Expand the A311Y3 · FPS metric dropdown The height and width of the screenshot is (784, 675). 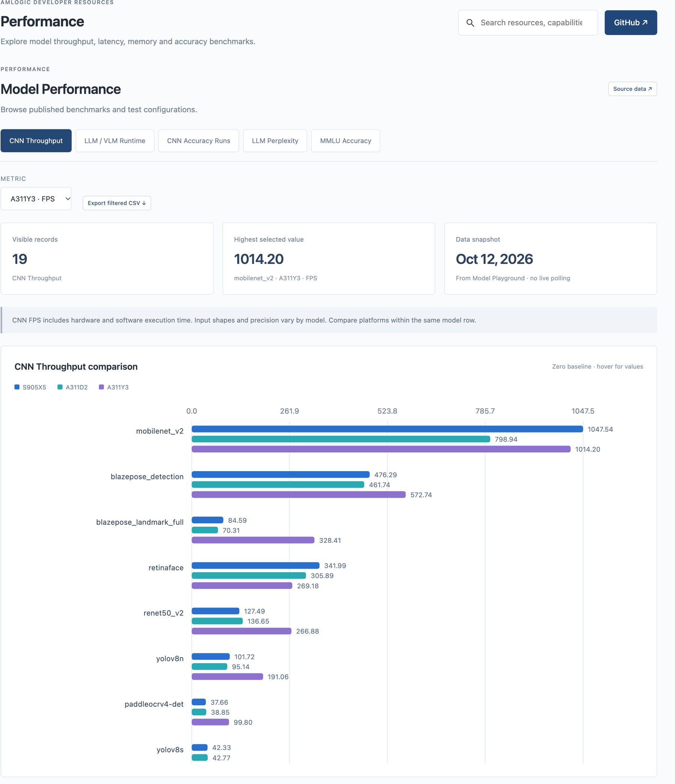point(36,199)
